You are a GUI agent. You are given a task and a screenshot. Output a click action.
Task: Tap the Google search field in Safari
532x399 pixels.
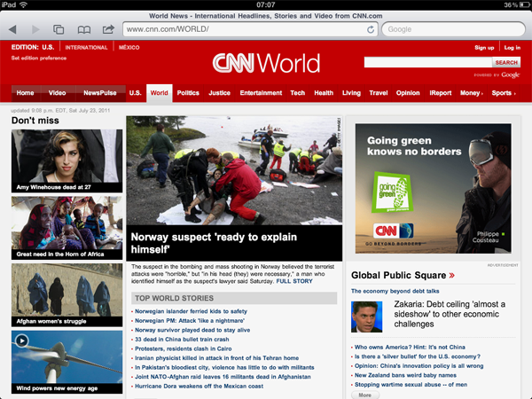point(452,29)
